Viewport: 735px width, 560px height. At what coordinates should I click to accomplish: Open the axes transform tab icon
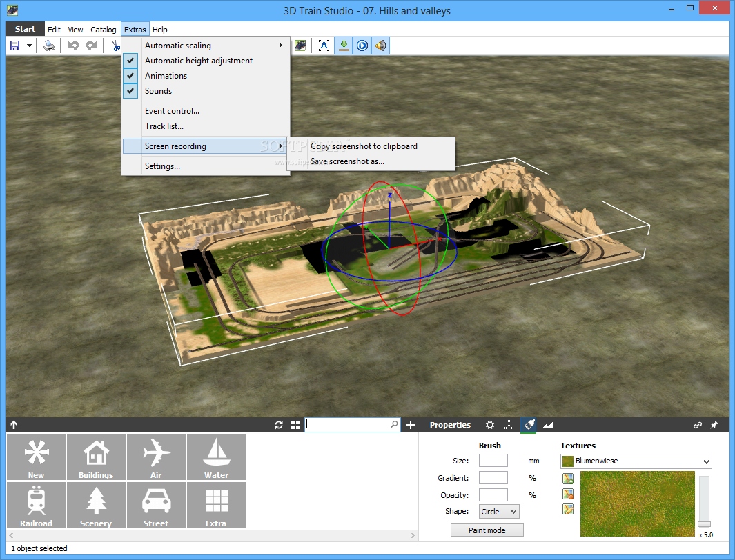pyautogui.click(x=509, y=425)
